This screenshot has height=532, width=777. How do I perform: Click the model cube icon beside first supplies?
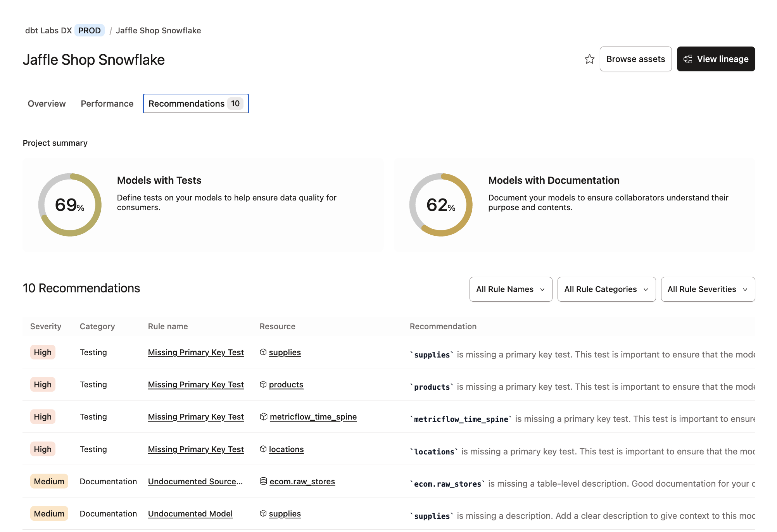coord(263,352)
